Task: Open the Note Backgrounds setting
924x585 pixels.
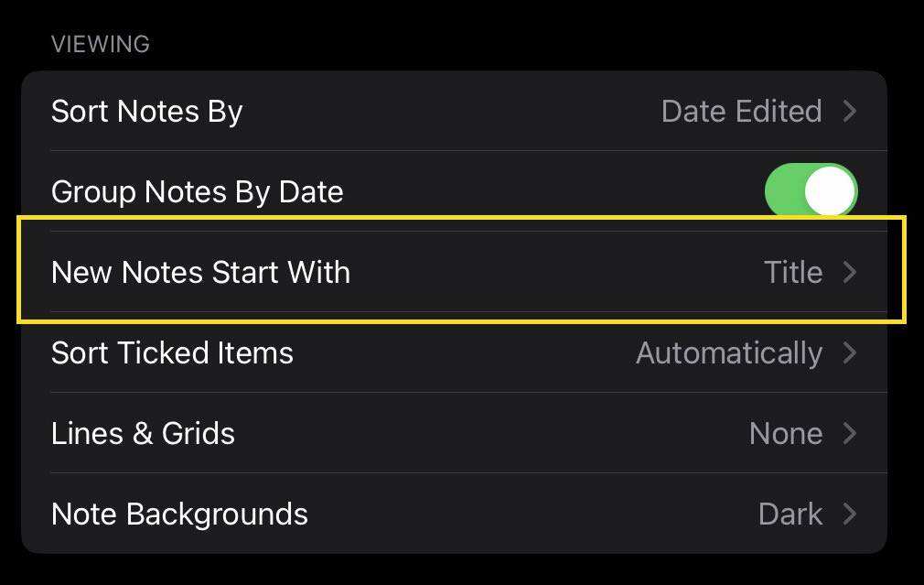Action: pyautogui.click(x=179, y=514)
